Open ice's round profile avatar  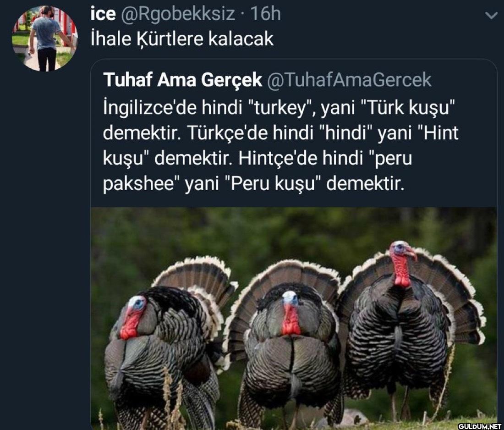point(45,39)
